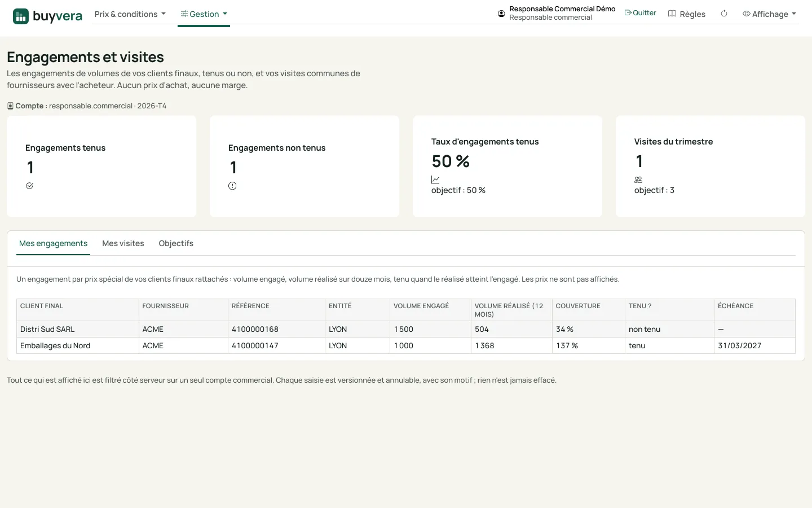Click the VOLUME RÉALISÉ (12 MOIS) header
The height and width of the screenshot is (508, 812).
pyautogui.click(x=511, y=310)
